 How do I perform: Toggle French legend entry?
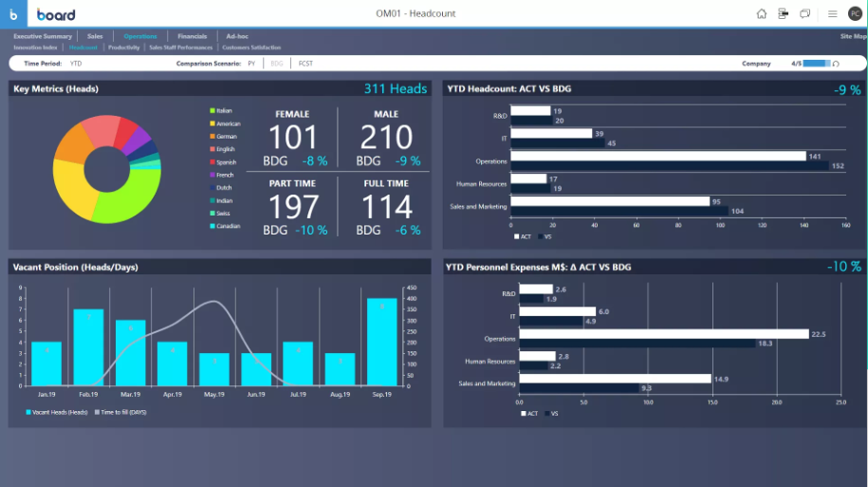221,175
